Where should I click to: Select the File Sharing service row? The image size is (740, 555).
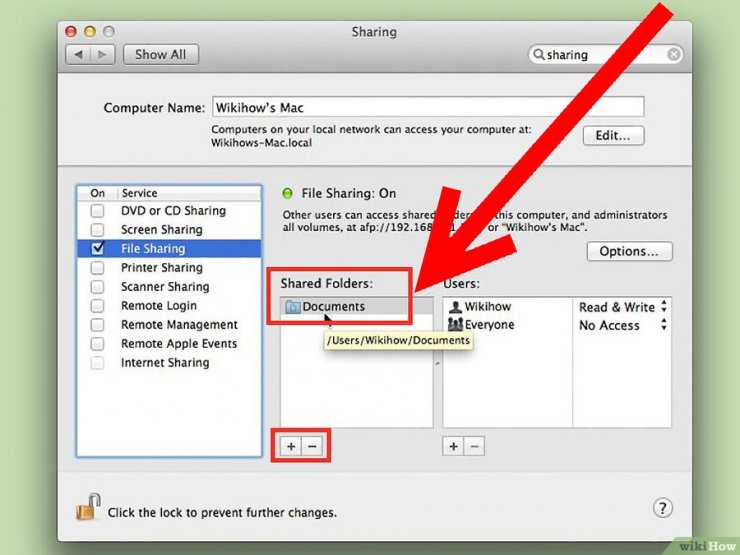tap(169, 249)
